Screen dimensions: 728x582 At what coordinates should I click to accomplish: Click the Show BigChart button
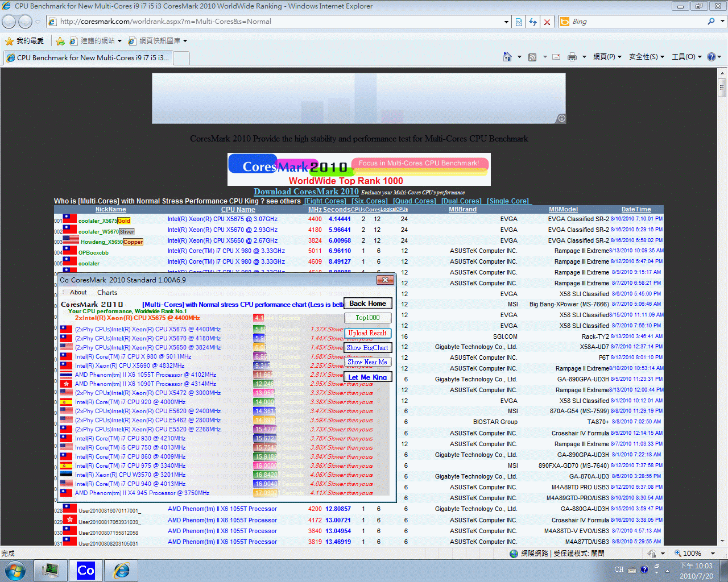(368, 348)
